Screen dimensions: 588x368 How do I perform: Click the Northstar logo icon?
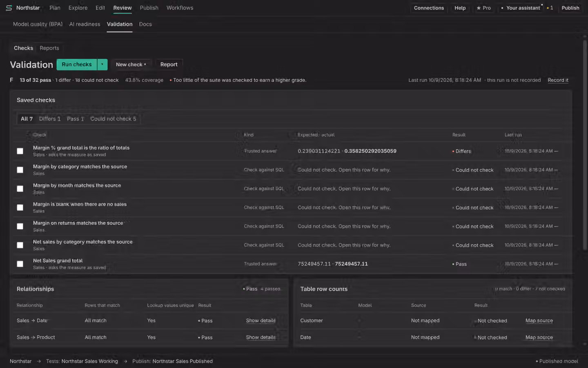[x=9, y=8]
